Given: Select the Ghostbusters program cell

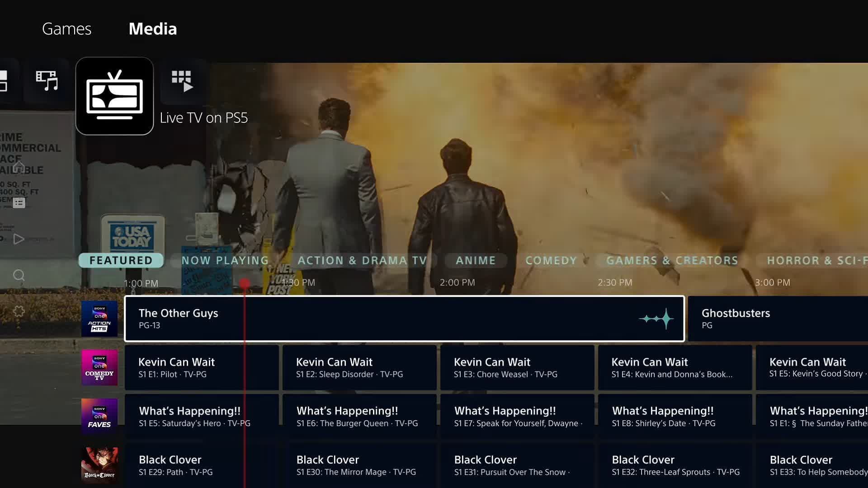Looking at the screenshot, I should pyautogui.click(x=778, y=319).
